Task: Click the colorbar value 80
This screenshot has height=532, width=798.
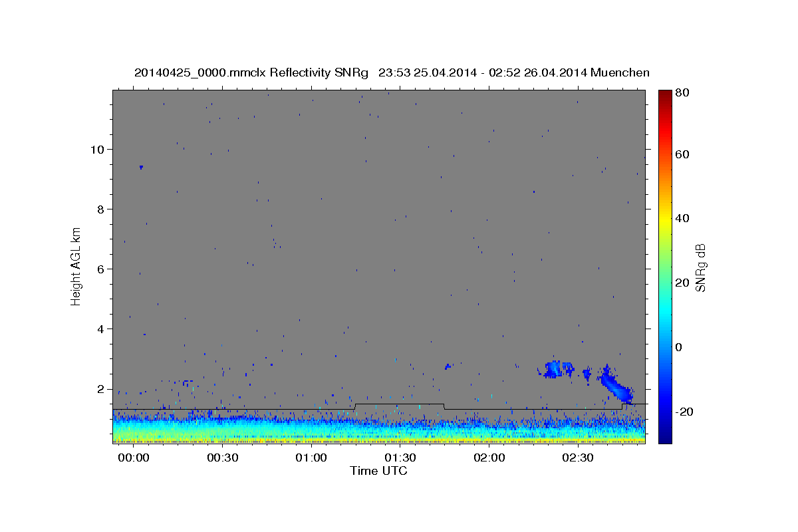Action: tap(682, 93)
